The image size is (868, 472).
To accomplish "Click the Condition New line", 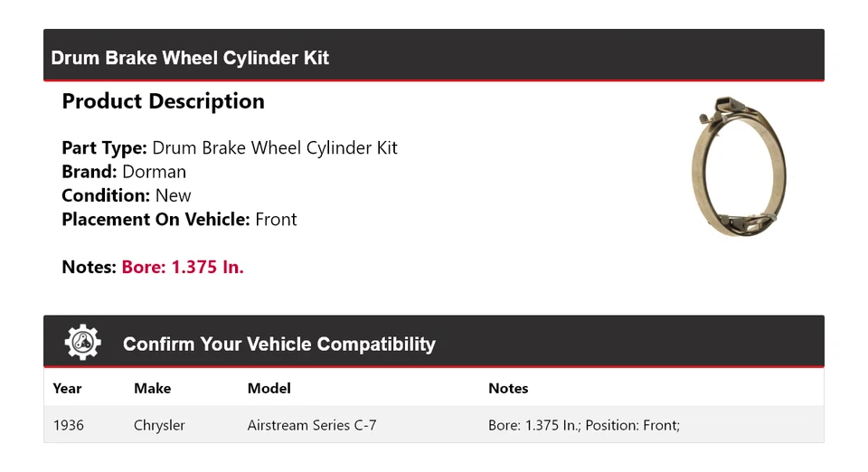I will coord(127,195).
